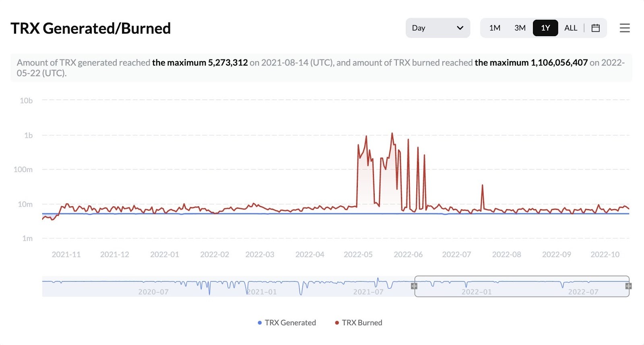The height and width of the screenshot is (345, 644).
Task: Click the right range slider handle
Action: click(628, 286)
